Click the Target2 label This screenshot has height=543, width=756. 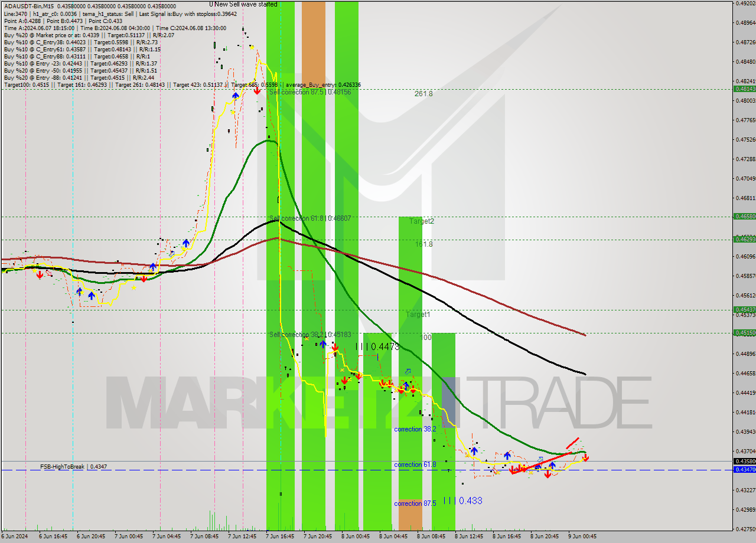pyautogui.click(x=422, y=221)
